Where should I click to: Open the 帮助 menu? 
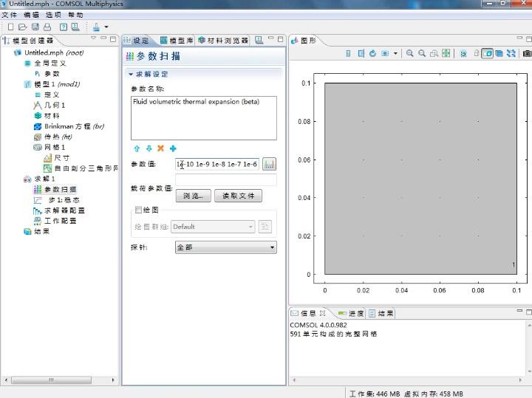click(x=75, y=15)
